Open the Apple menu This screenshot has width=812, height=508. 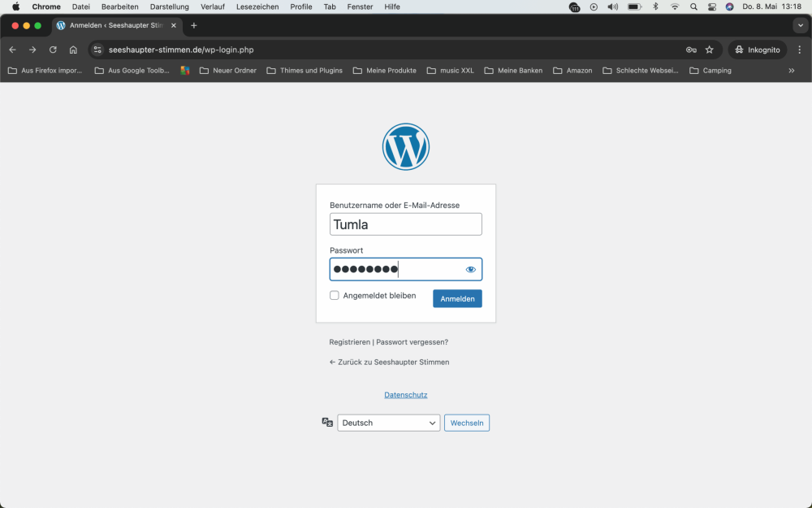(x=15, y=7)
